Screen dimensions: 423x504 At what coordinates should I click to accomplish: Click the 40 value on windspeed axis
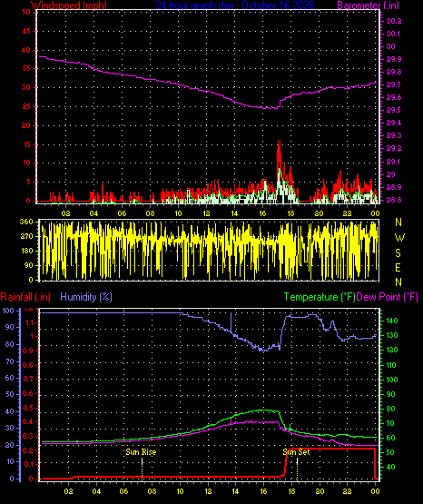coord(26,50)
